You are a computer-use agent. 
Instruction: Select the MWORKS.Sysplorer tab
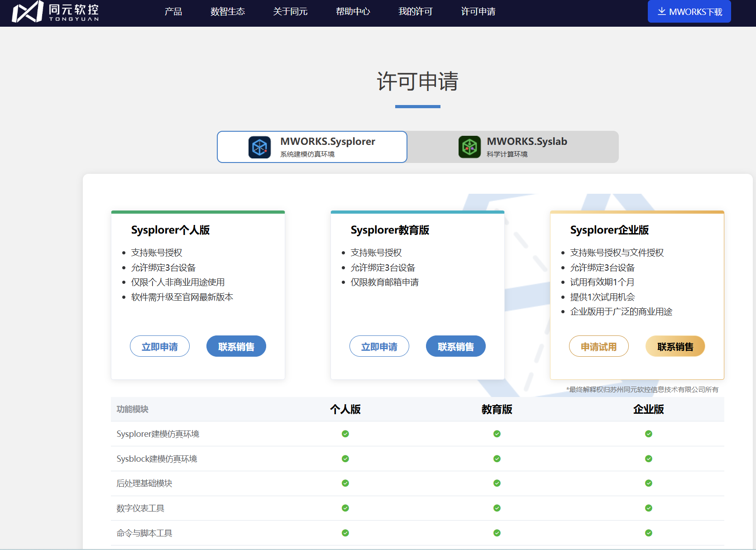click(x=312, y=147)
